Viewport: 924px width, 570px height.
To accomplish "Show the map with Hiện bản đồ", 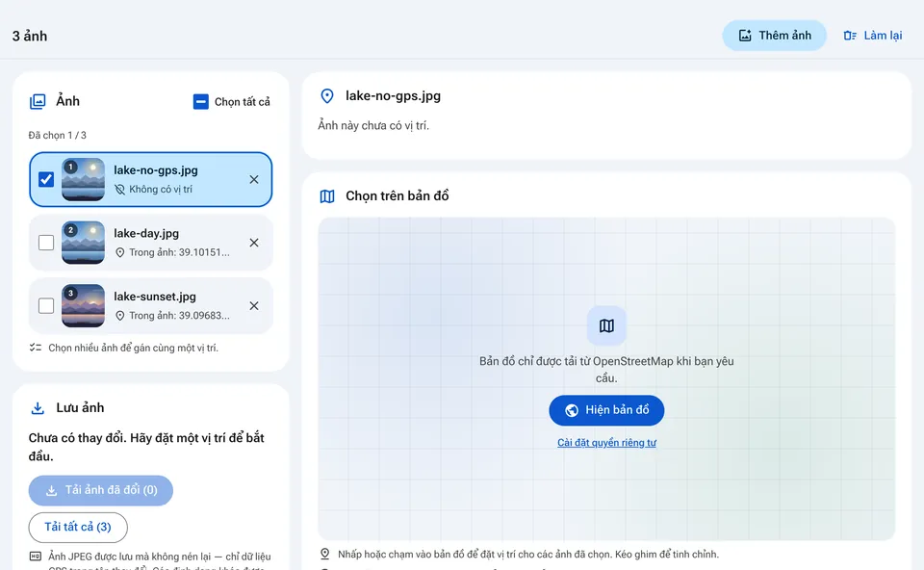I will coord(606,410).
